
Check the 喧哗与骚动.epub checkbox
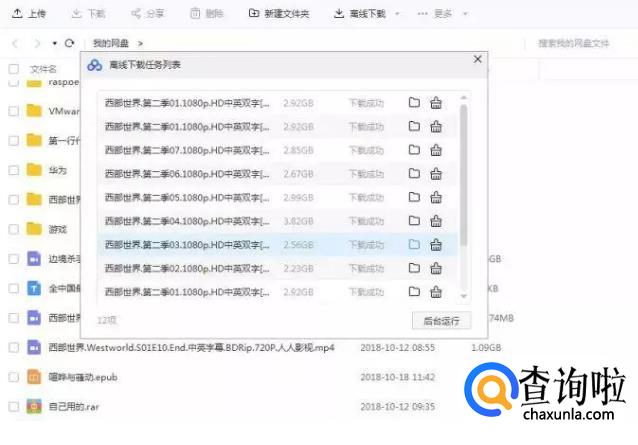pos(14,377)
